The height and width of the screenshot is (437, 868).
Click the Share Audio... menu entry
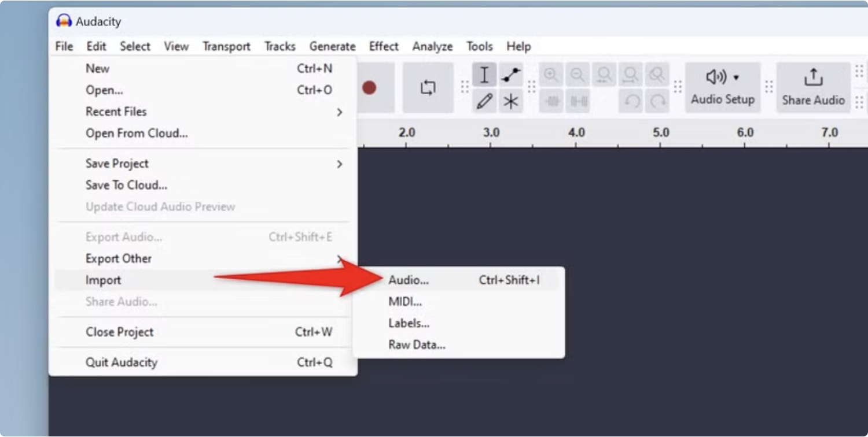click(203, 302)
